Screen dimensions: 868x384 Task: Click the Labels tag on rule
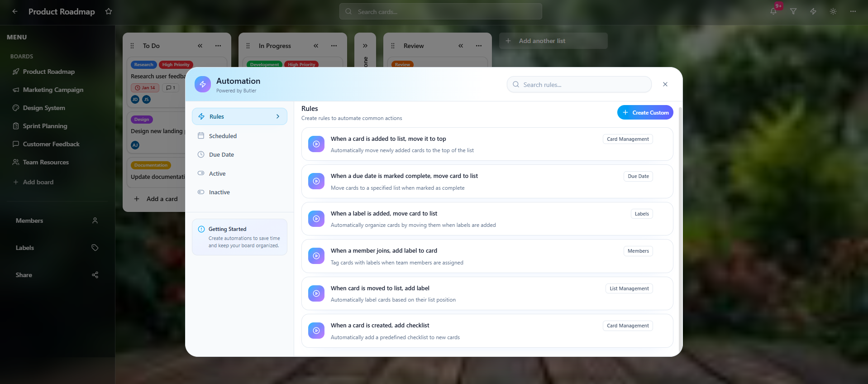coord(642,214)
